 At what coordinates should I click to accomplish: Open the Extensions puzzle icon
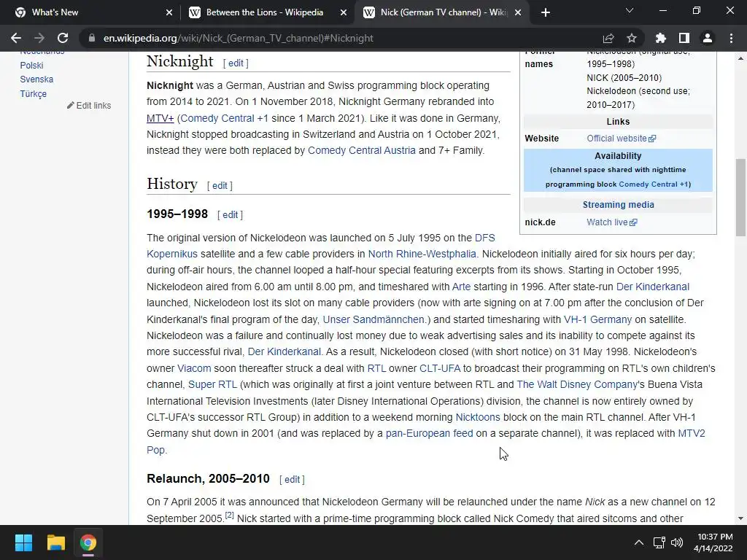pyautogui.click(x=661, y=38)
